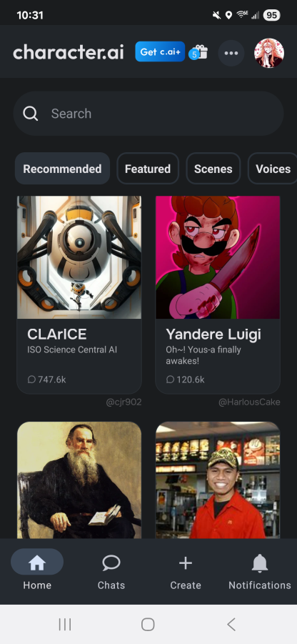Select the Recommended tab

tap(62, 169)
